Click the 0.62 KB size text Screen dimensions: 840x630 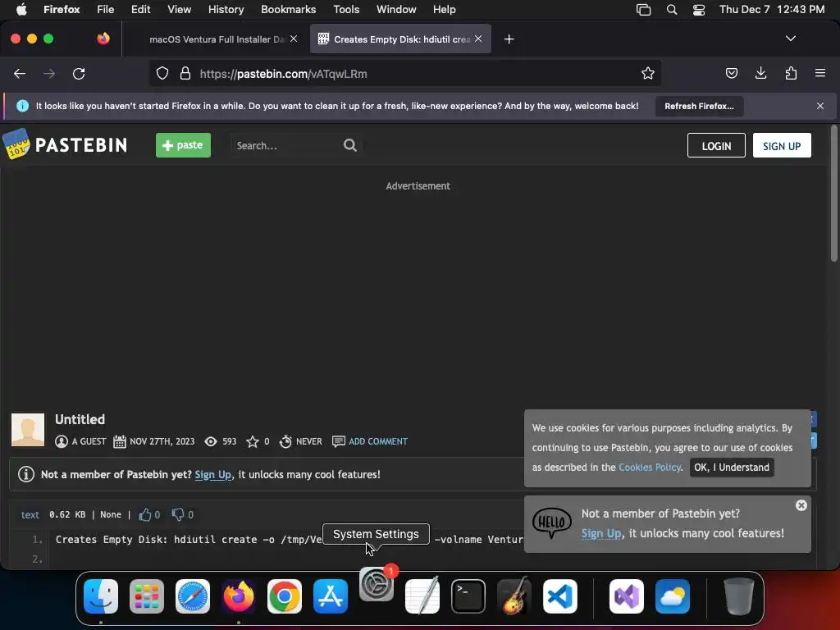[x=67, y=514]
